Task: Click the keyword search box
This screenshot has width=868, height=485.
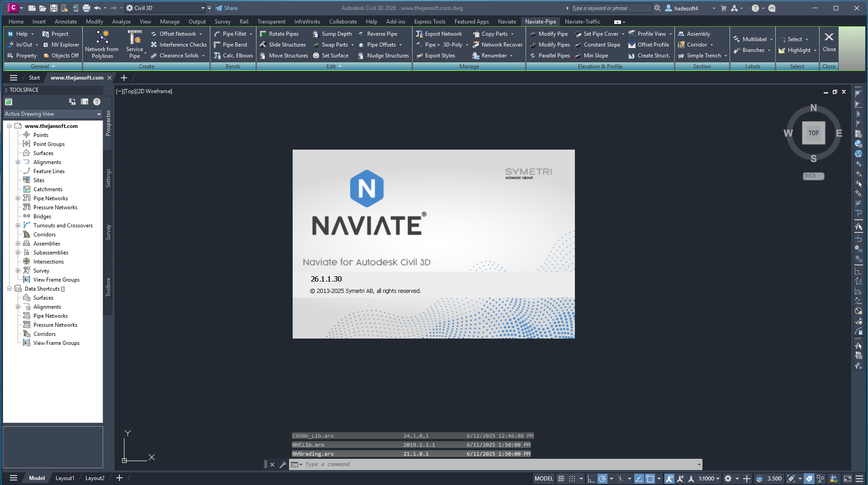Action: tap(612, 8)
